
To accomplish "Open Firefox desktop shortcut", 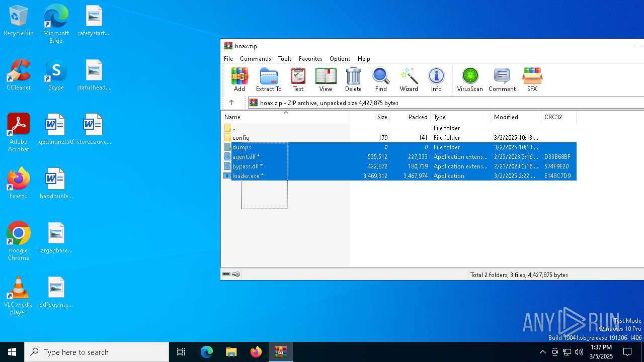I will click(19, 184).
